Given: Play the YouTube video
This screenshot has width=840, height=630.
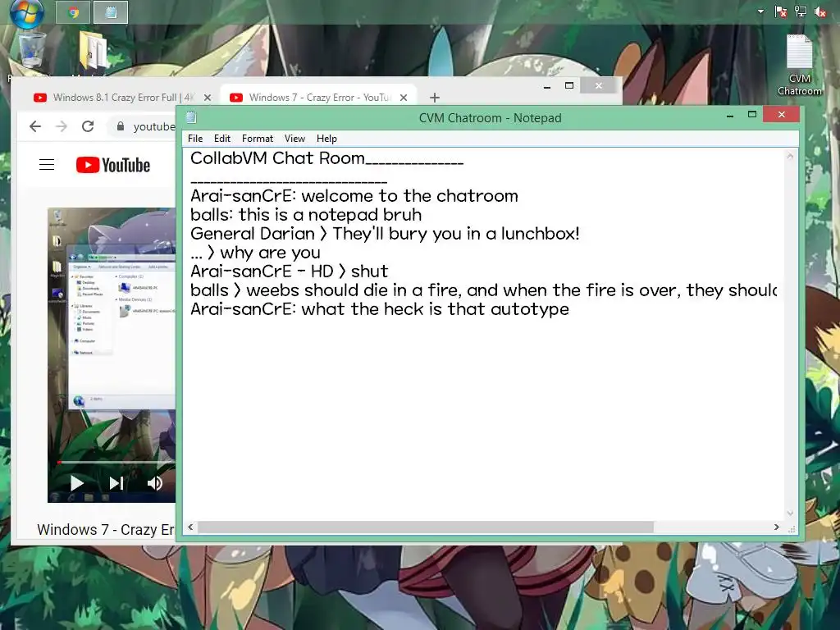Looking at the screenshot, I should (76, 483).
